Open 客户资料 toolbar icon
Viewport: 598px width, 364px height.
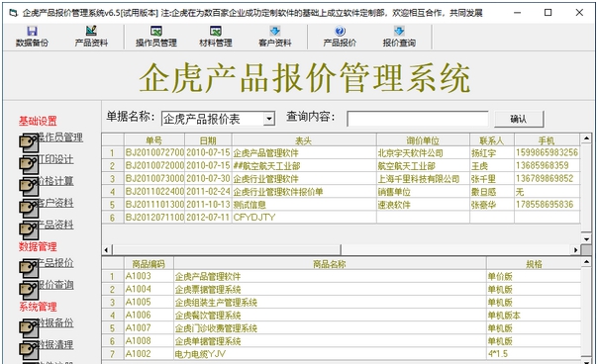[274, 31]
